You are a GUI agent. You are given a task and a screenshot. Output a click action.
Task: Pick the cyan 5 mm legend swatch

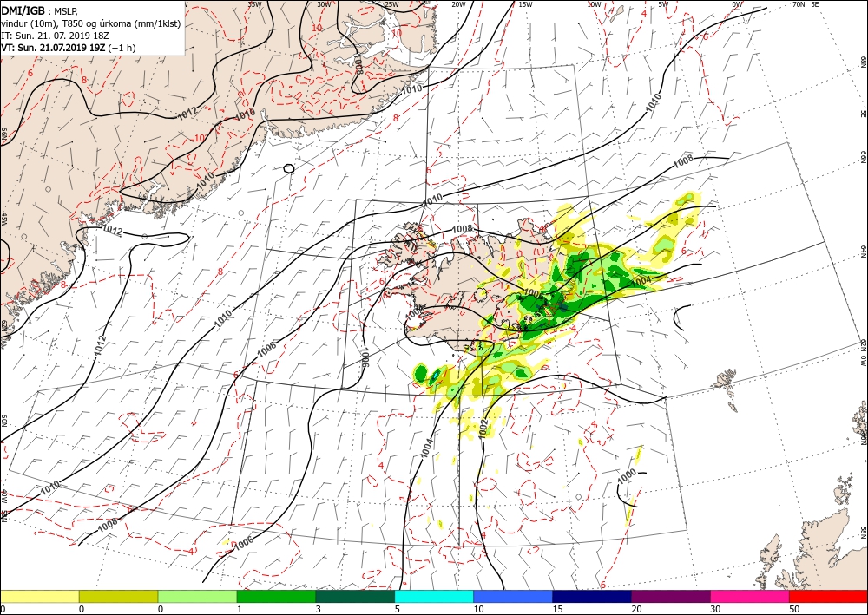click(434, 596)
